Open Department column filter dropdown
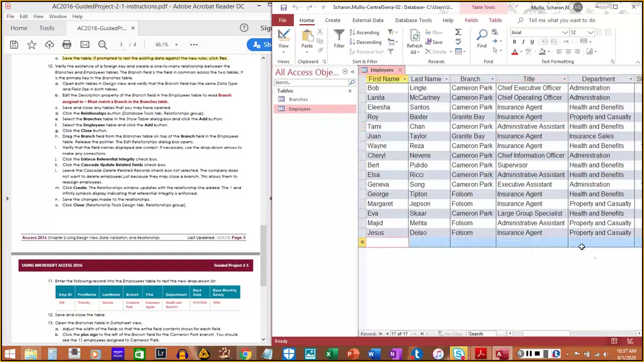The height and width of the screenshot is (362, 644). (630, 79)
